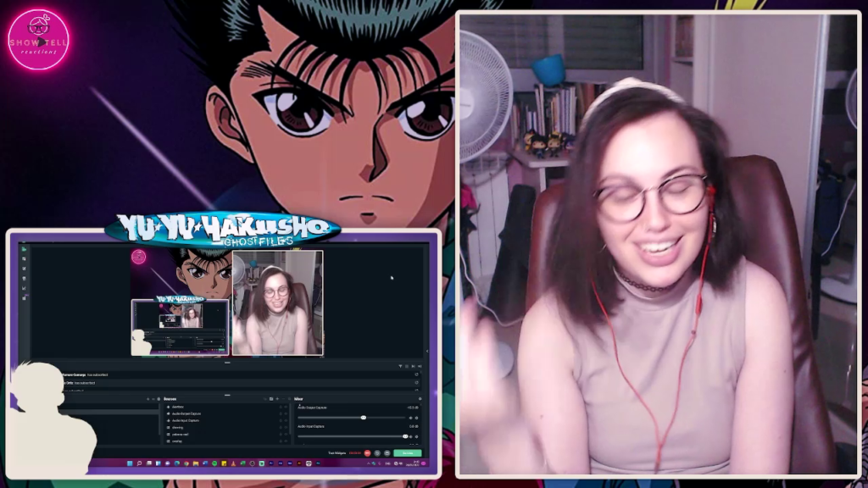This screenshot has height=488, width=868.
Task: Click the add source folder icon
Action: pos(270,398)
